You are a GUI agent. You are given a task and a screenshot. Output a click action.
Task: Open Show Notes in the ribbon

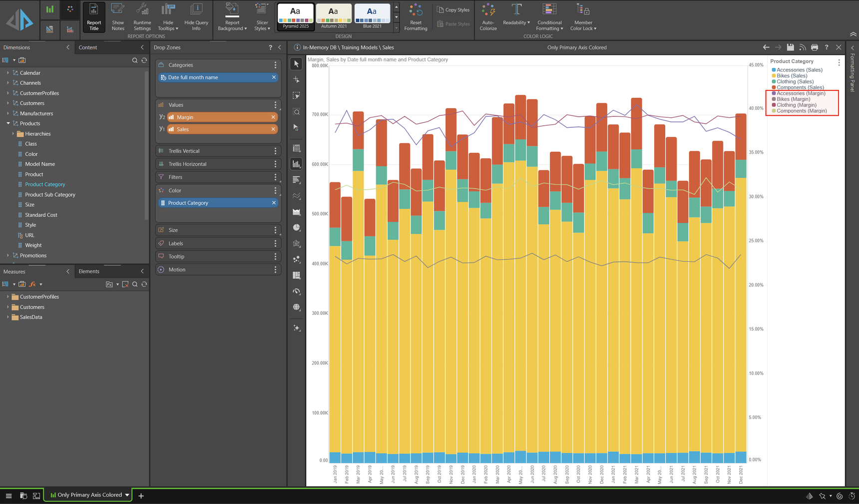118,16
